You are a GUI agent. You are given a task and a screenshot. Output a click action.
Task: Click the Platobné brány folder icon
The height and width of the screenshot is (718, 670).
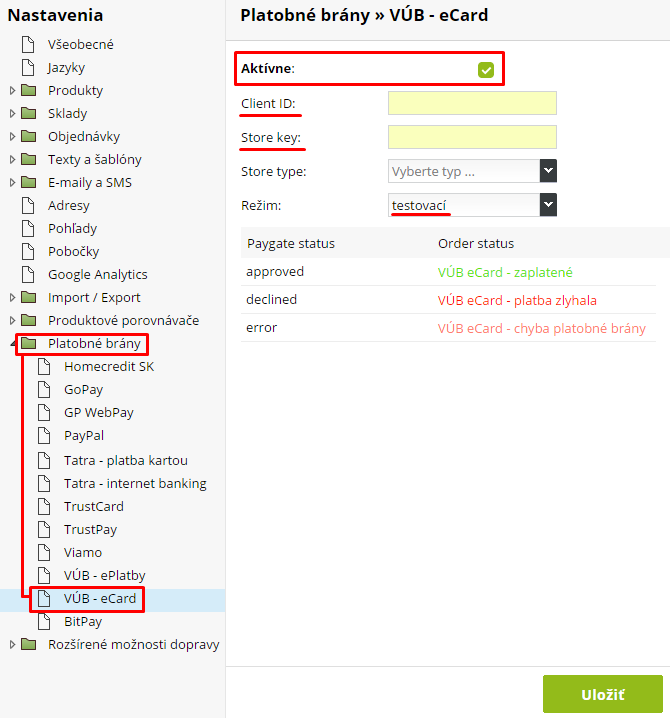(x=28, y=343)
